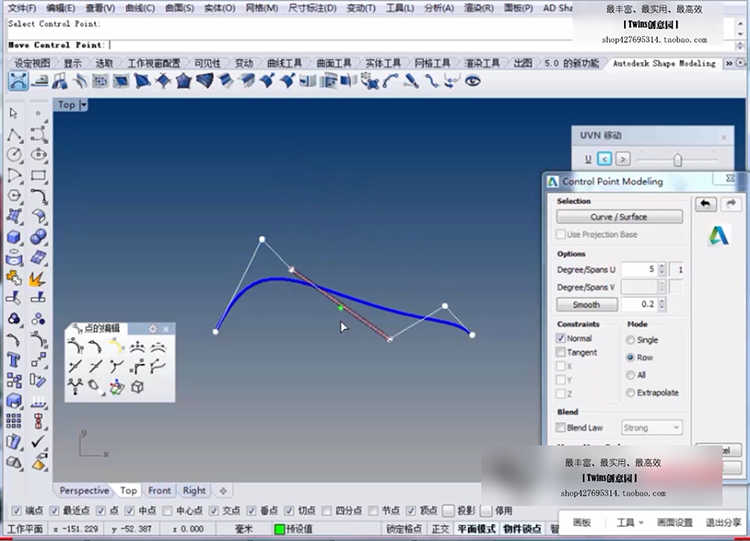Open the Blend Law Strong dropdown
Viewport: 750px width, 541px height.
click(651, 428)
